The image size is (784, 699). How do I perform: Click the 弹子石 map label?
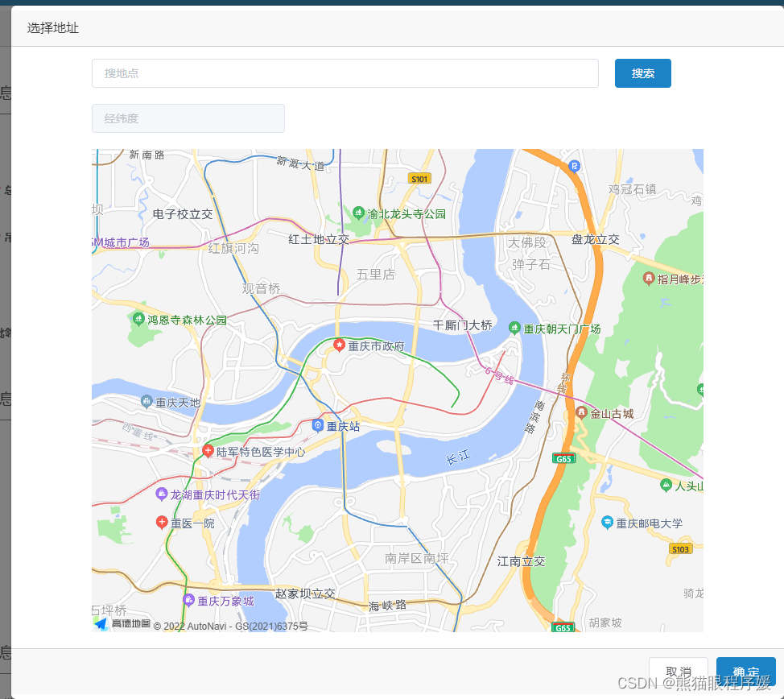pos(531,264)
